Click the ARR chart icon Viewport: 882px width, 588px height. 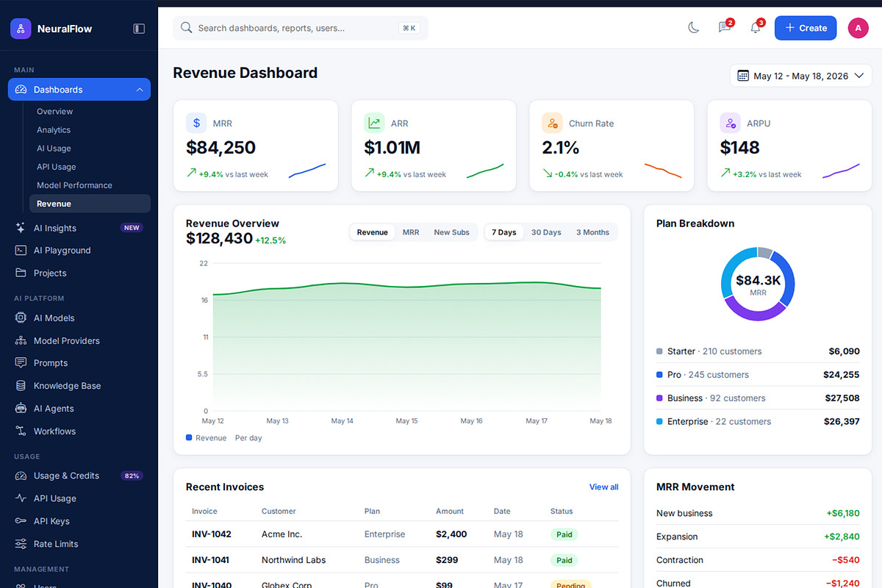(x=374, y=123)
